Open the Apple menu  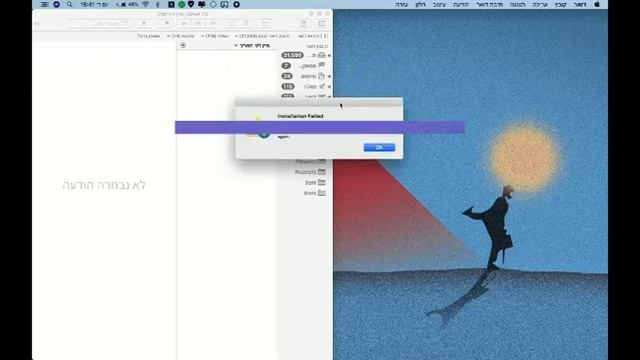coord(597,4)
